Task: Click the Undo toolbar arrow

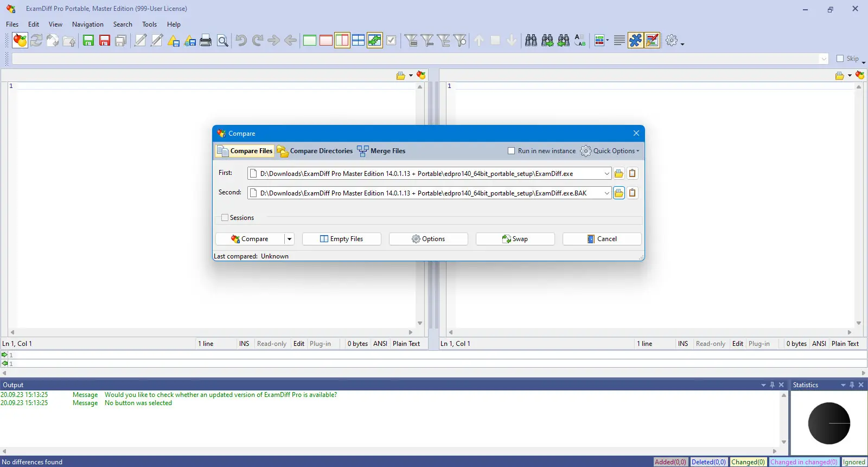Action: (x=241, y=40)
